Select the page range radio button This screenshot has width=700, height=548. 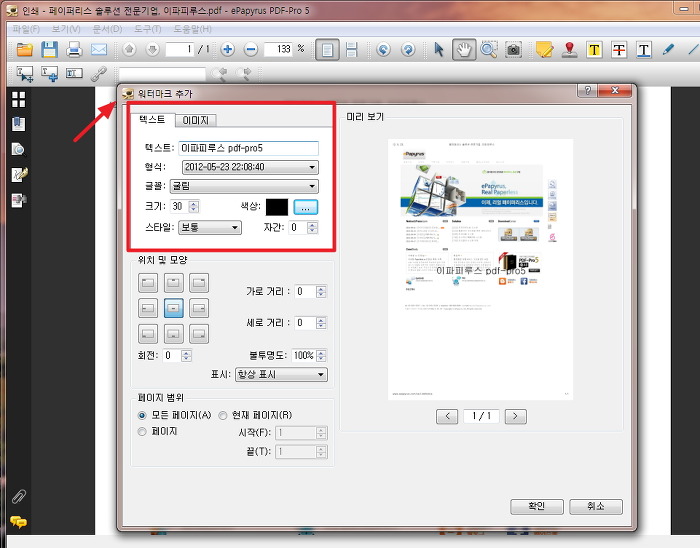(x=142, y=432)
